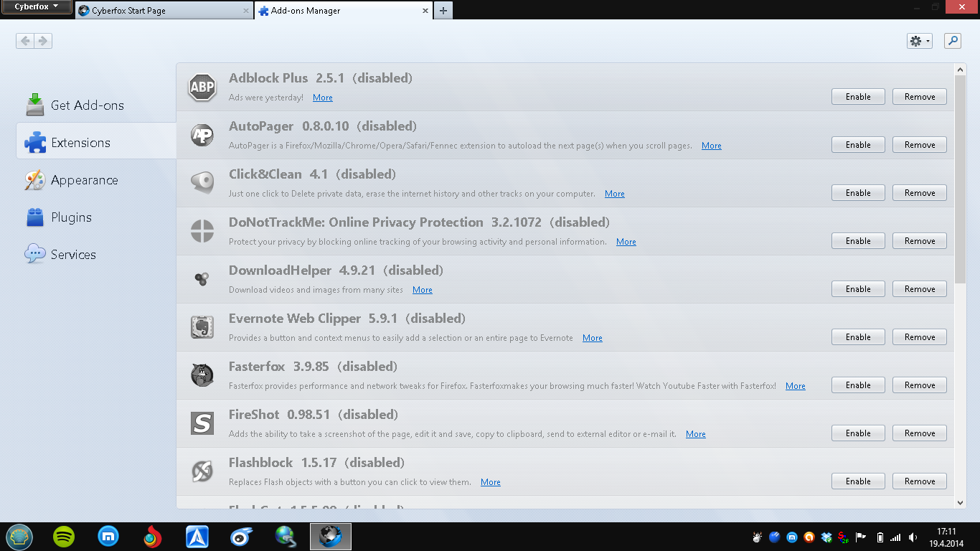Enable Evernote Web Clipper
980x551 pixels.
coord(858,337)
